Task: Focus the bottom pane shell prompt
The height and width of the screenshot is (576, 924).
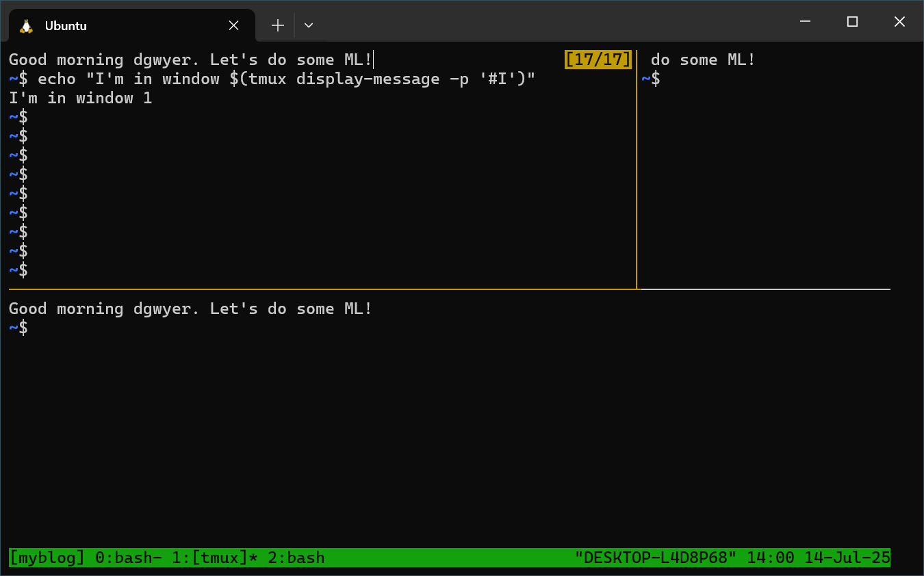Action: (x=19, y=328)
